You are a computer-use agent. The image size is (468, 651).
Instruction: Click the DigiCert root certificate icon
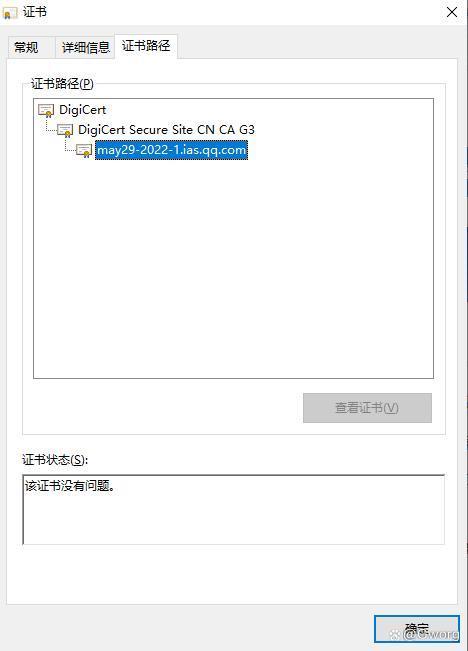46,110
